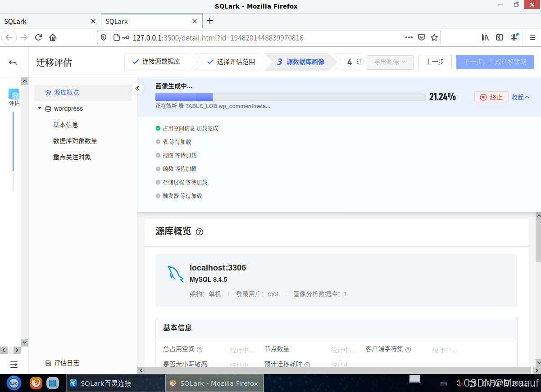Click the sidebar menu icon at bottom left
This screenshot has width=541, height=392.
pyautogui.click(x=14, y=364)
